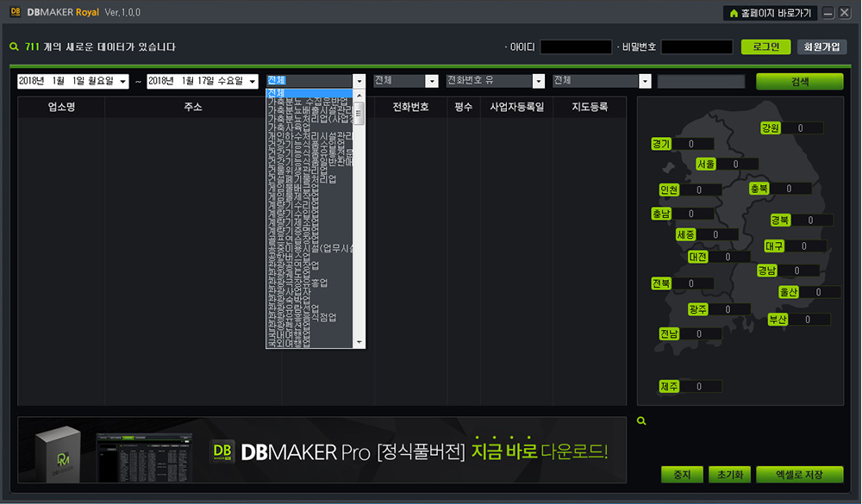The width and height of the screenshot is (862, 504).
Task: Sort by the 사업자등록일 column header
Action: [516, 107]
